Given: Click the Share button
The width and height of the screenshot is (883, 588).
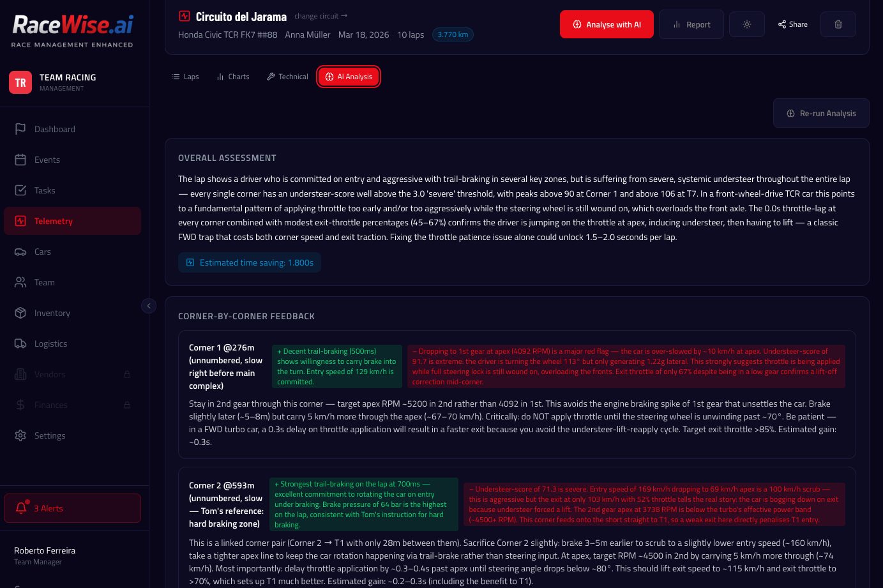Looking at the screenshot, I should tap(792, 24).
